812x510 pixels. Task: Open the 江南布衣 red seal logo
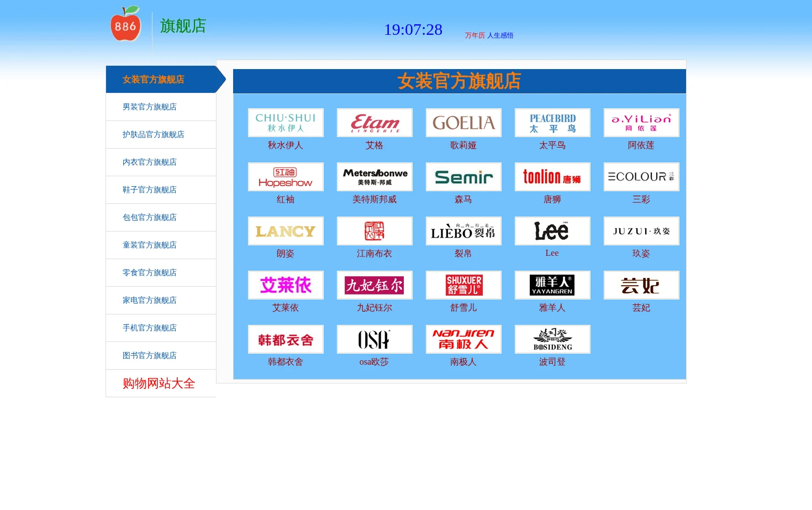point(375,231)
